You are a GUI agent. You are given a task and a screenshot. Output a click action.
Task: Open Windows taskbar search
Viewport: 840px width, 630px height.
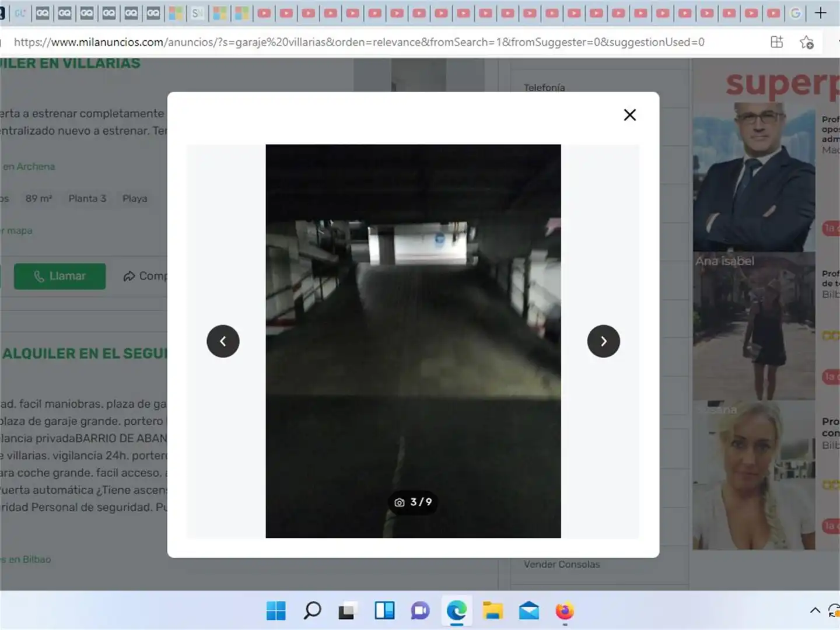click(312, 611)
